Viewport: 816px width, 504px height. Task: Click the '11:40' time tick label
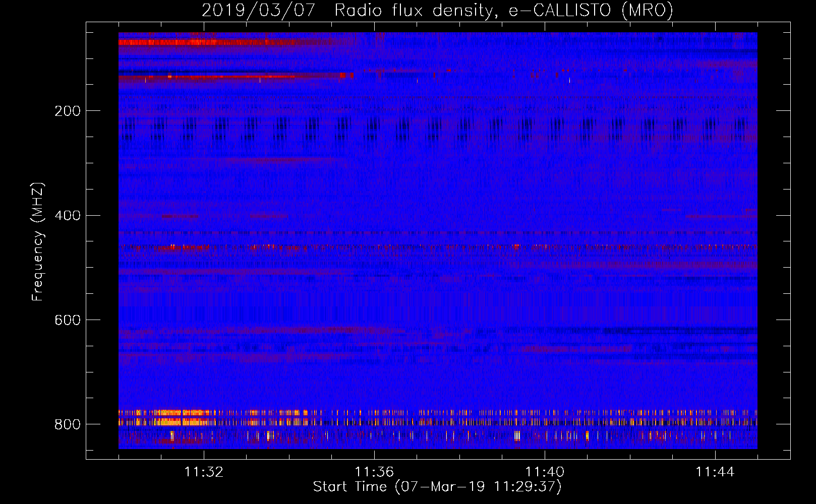545,472
